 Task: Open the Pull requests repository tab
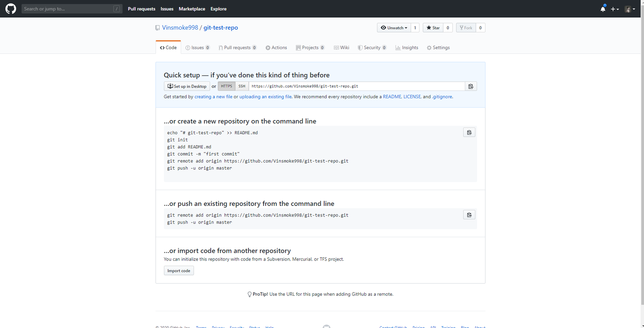(x=237, y=48)
